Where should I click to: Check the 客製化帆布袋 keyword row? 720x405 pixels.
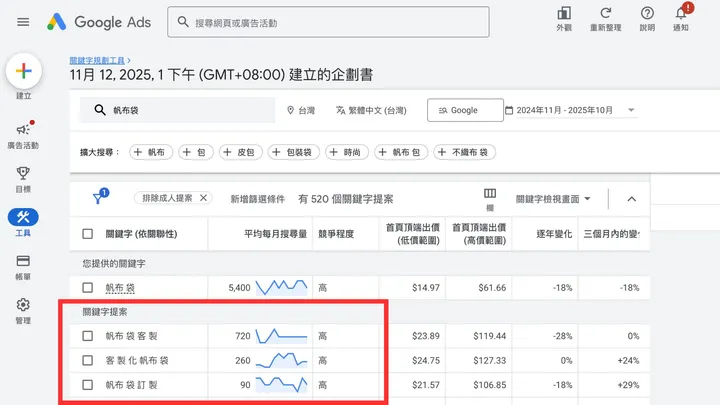click(87, 360)
